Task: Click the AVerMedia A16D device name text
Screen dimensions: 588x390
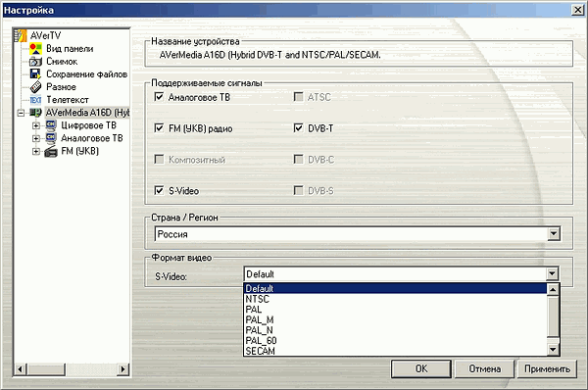Action: (x=270, y=55)
